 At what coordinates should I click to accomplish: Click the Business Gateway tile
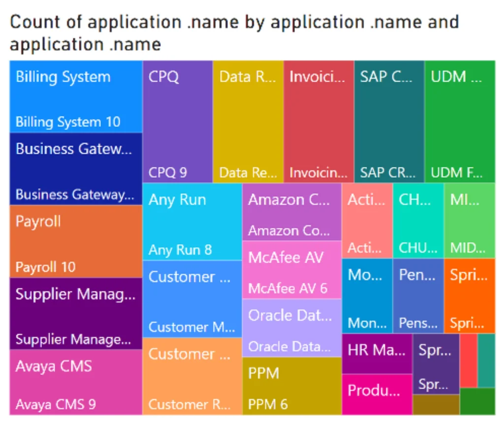tap(76, 169)
